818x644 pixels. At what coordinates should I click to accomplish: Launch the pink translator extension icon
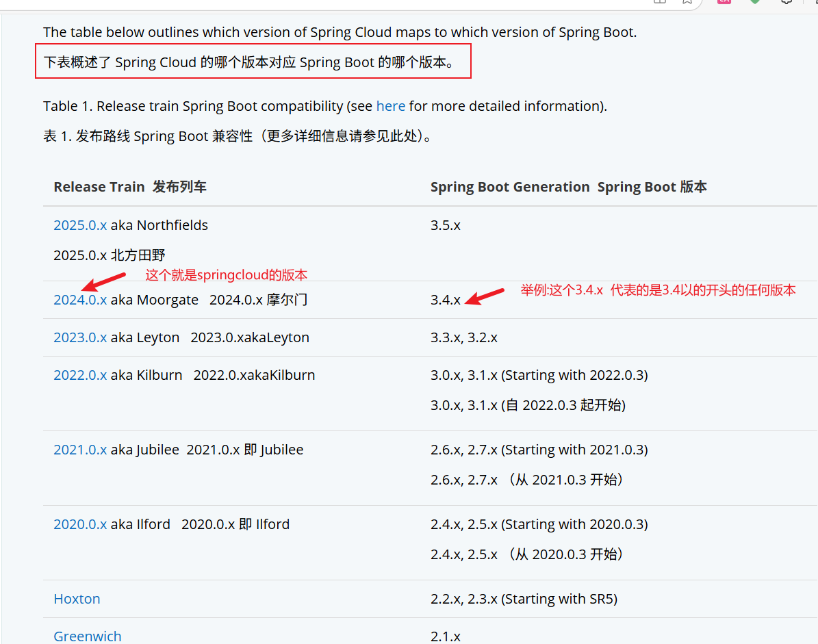(723, 3)
